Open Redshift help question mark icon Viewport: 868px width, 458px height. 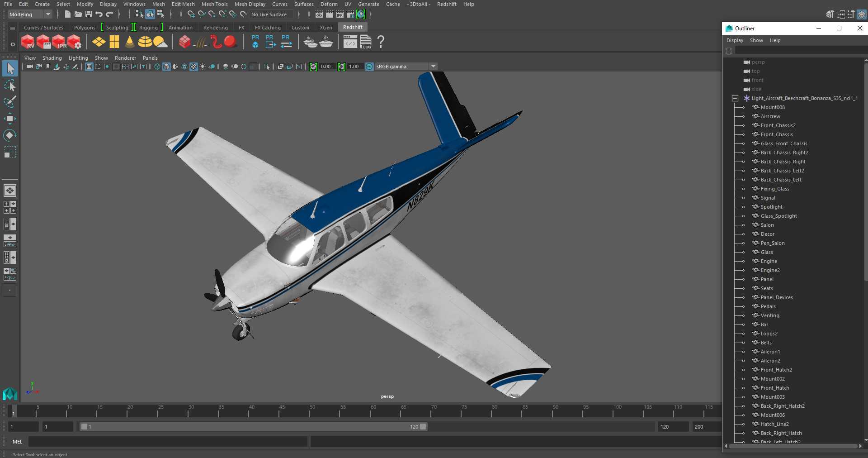tap(381, 42)
